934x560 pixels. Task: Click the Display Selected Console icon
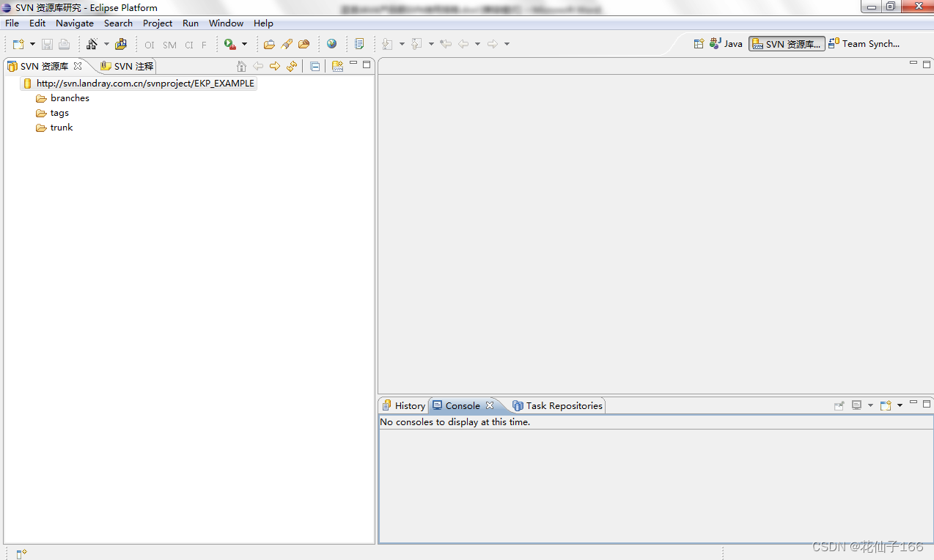(x=856, y=405)
